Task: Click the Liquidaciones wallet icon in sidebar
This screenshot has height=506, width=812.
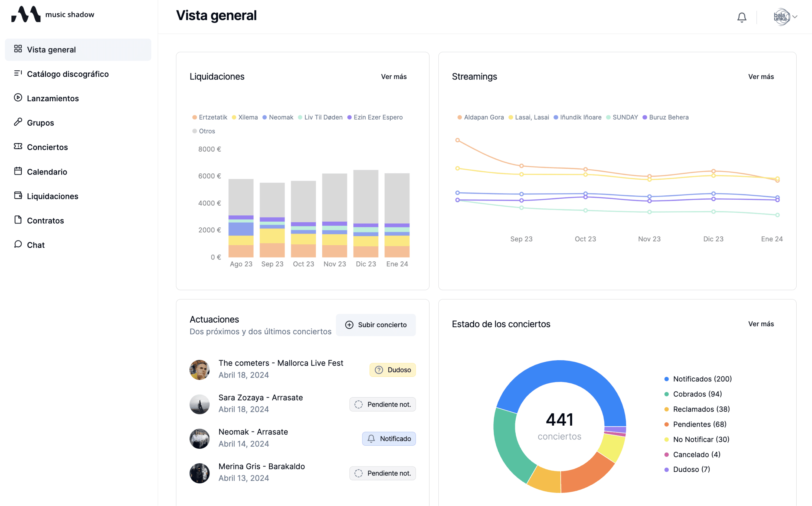Action: 18,195
